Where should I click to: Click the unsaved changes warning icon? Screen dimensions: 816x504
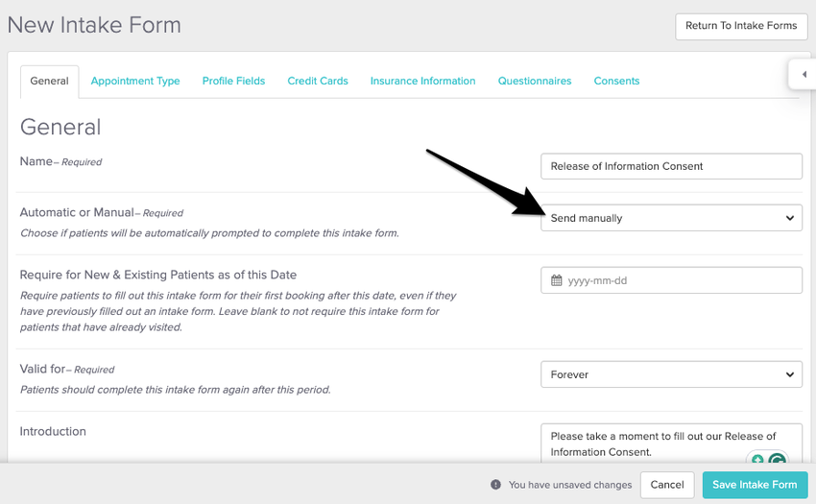(x=495, y=485)
